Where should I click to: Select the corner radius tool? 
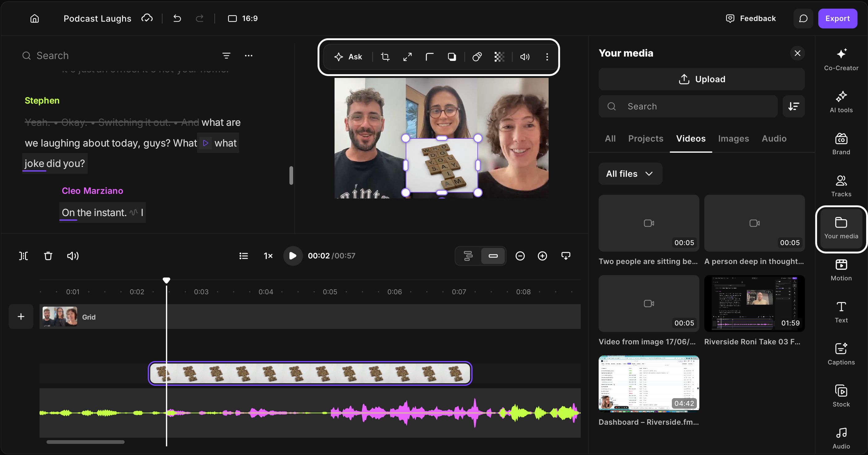tap(429, 57)
